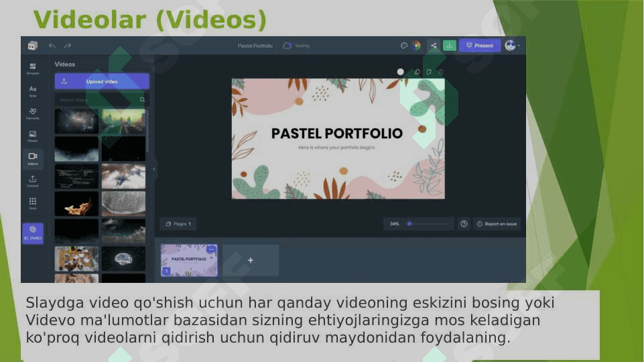Click the 34% zoom level value
Screen dimensions: 644x362
tap(394, 224)
